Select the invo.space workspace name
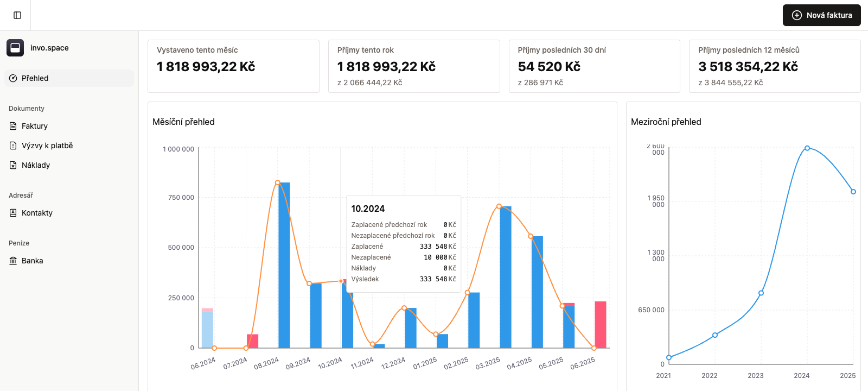 (x=49, y=48)
